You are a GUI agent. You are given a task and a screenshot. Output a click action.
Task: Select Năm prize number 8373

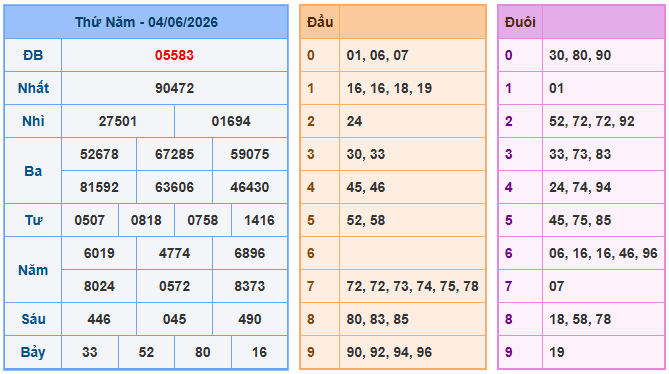[x=250, y=286]
